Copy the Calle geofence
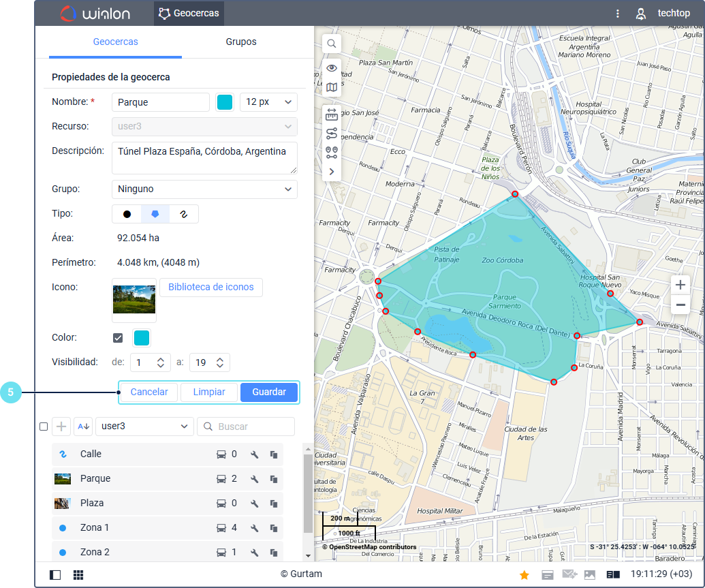 pyautogui.click(x=274, y=454)
